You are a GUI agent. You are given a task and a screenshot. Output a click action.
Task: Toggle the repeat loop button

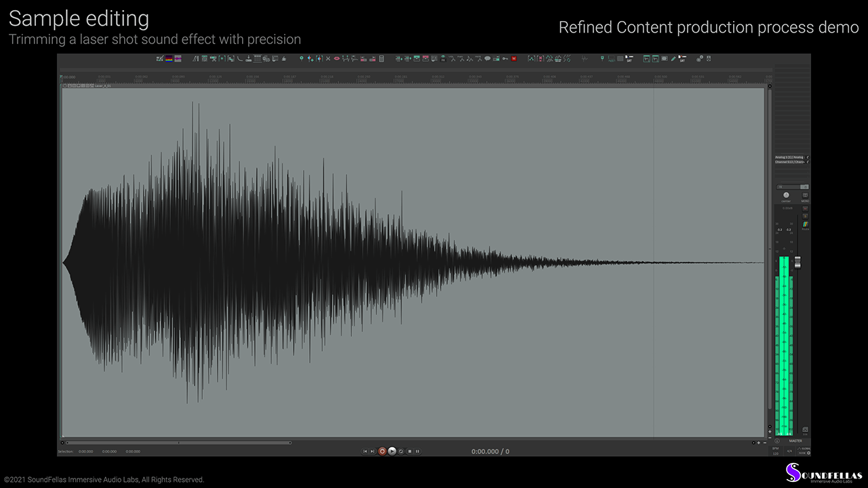click(x=401, y=451)
